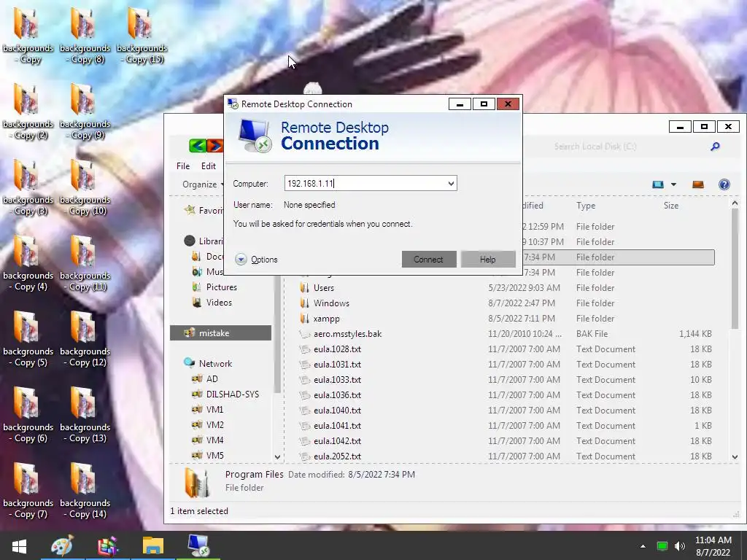The height and width of the screenshot is (560, 747).
Task: Select desktop folder backgrounds - Copy (8)
Action: (x=85, y=35)
